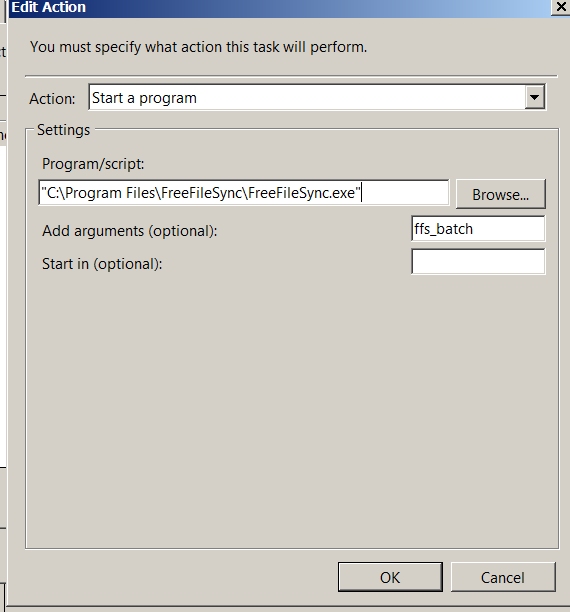Click the empty Start in (optional) field

tap(478, 262)
